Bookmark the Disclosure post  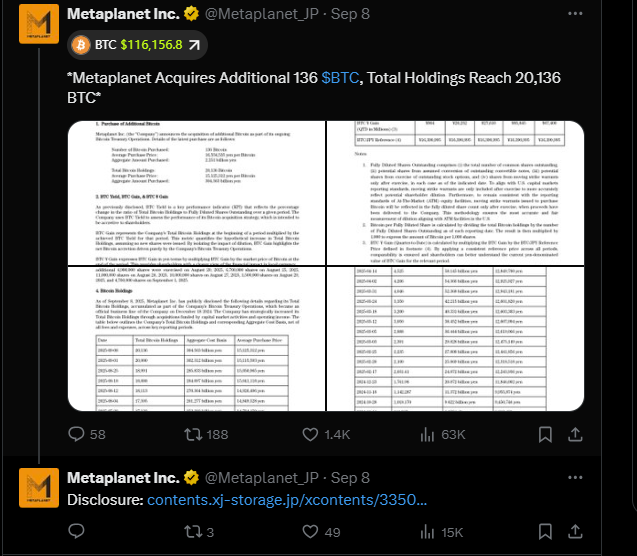(x=546, y=531)
